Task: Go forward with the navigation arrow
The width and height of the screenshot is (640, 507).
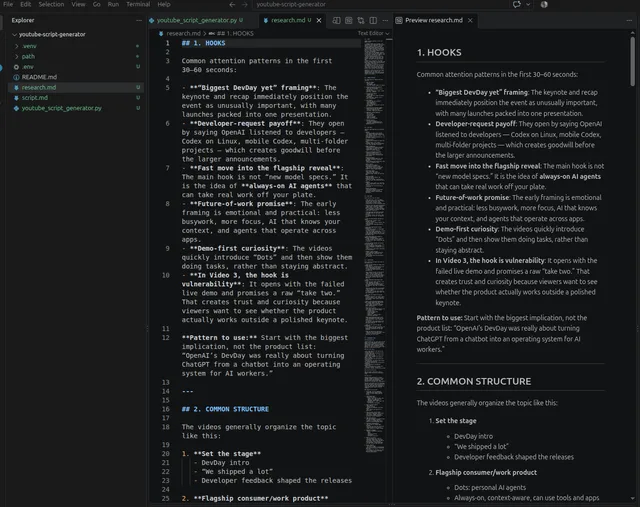Action: (244, 4)
